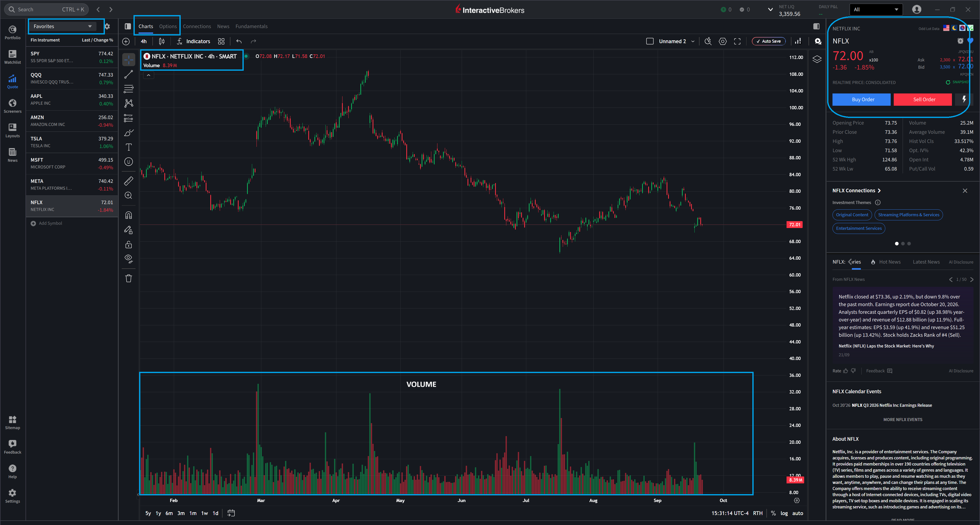Open the Favorites watchlist dropdown

pyautogui.click(x=63, y=26)
